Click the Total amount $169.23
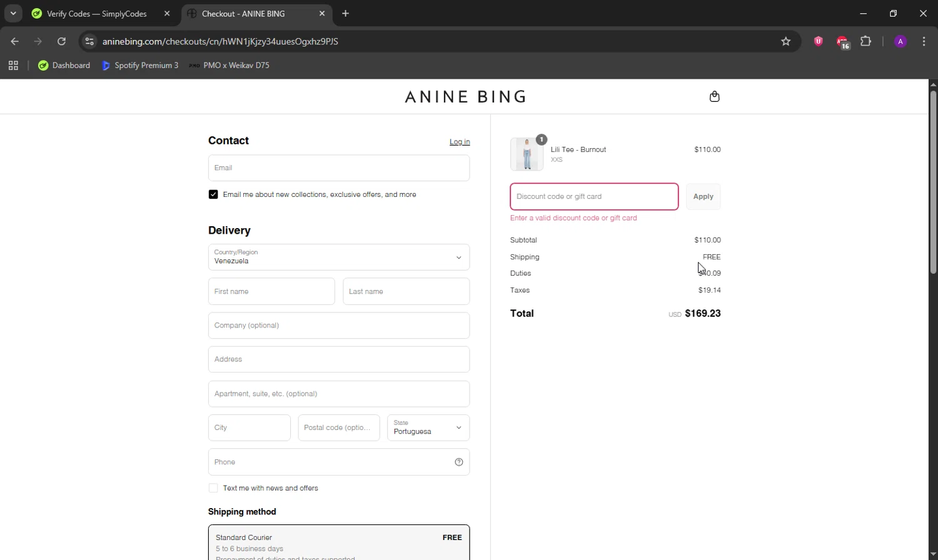 703,313
